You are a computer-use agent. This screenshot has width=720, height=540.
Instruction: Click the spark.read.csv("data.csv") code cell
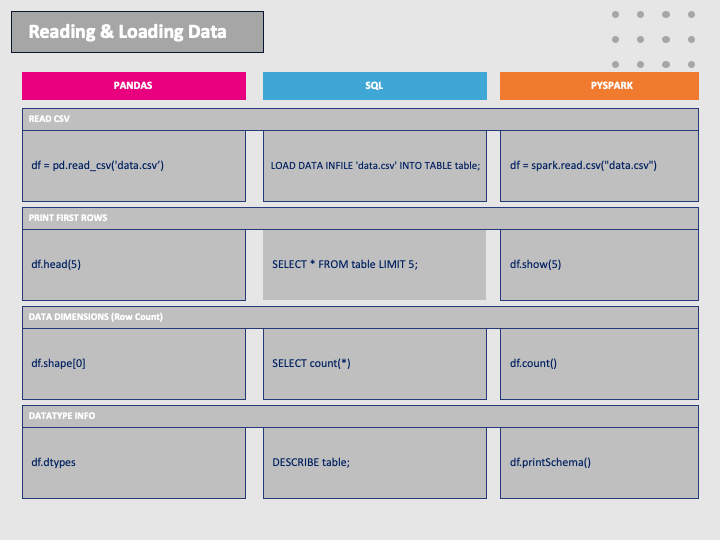599,166
